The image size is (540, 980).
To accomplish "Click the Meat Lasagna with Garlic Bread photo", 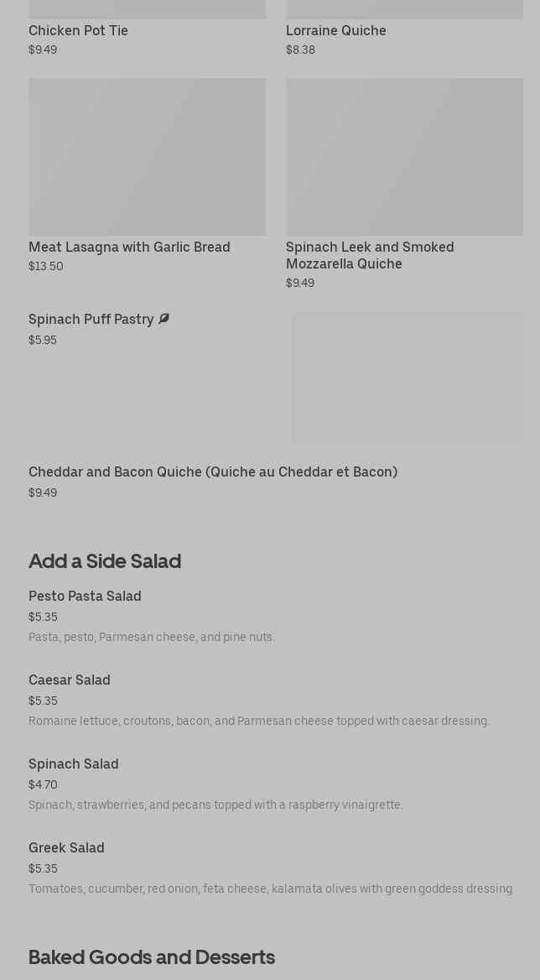I will coord(147,157).
